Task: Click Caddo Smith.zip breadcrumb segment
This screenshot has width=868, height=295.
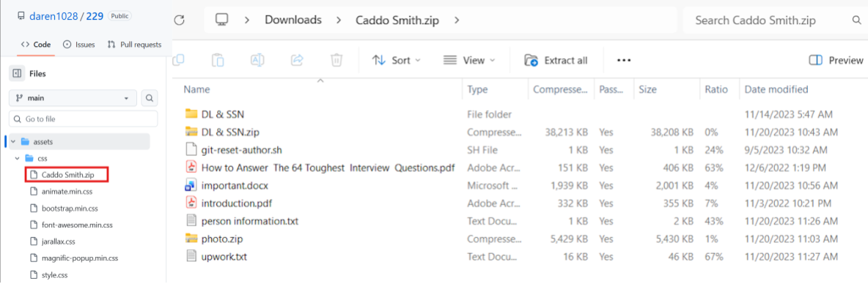Action: pyautogui.click(x=399, y=20)
